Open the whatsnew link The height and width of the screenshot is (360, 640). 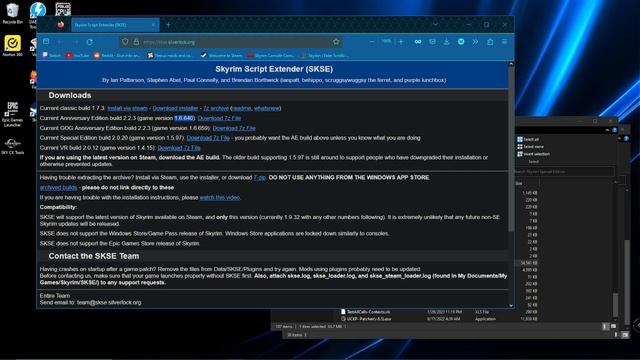tap(267, 108)
